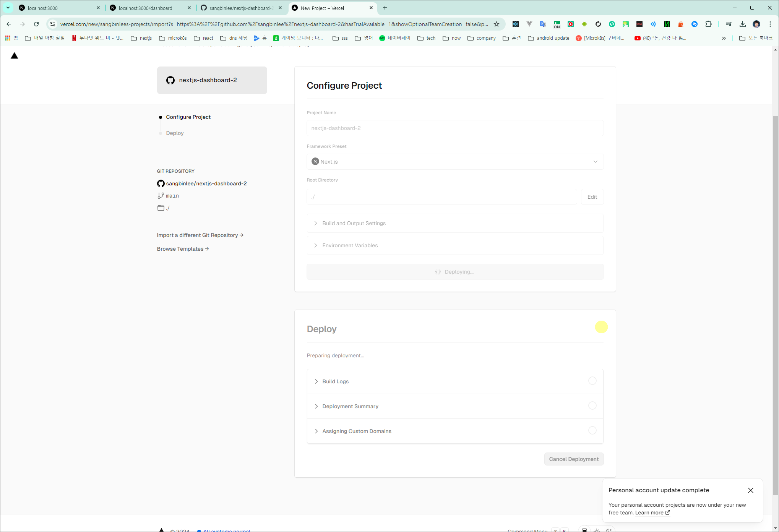Click the reload page icon
The height and width of the screenshot is (532, 779).
36,24
